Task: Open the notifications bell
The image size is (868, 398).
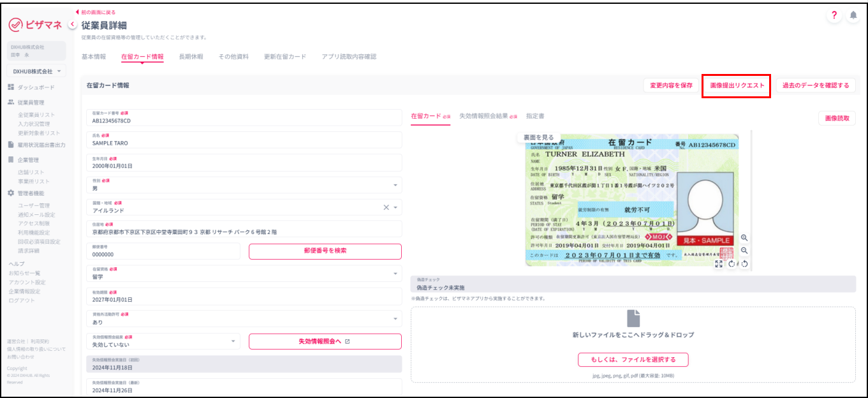Action: (853, 17)
